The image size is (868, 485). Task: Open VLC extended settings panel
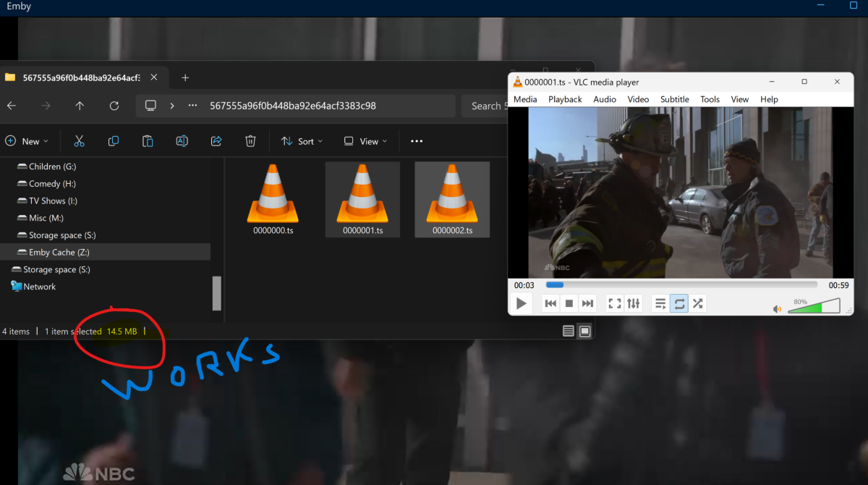[634, 303]
